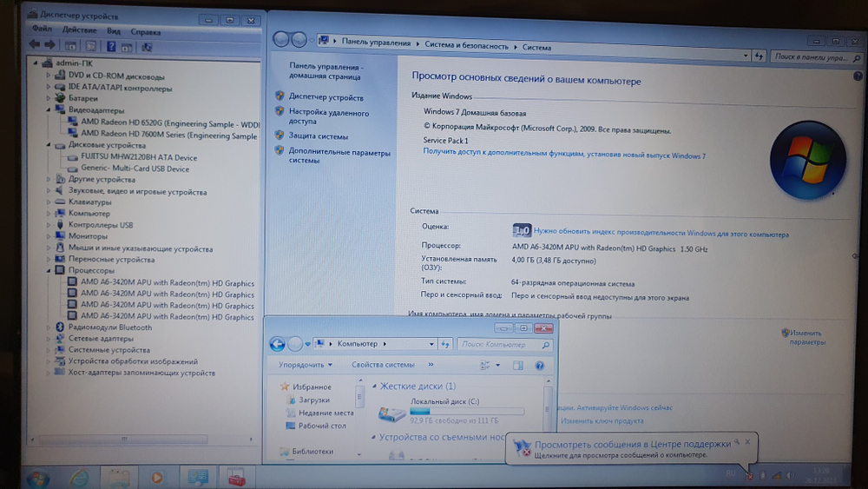868x489 pixels.
Task: Click the shield icon next to Защита системы
Action: pos(279,135)
